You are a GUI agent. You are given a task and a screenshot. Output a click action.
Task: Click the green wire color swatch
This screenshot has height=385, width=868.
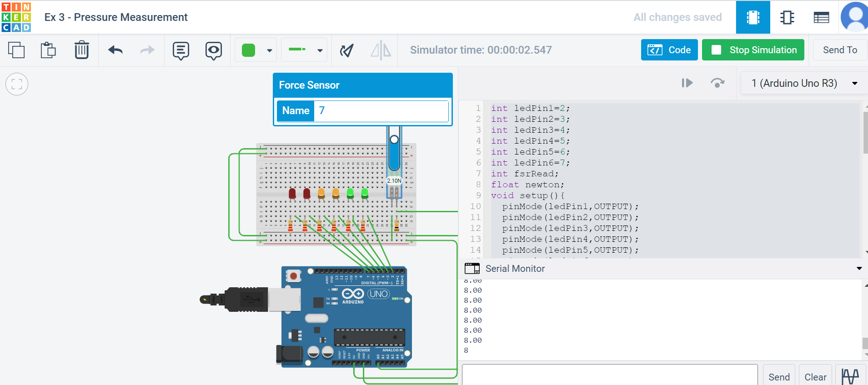tap(248, 50)
